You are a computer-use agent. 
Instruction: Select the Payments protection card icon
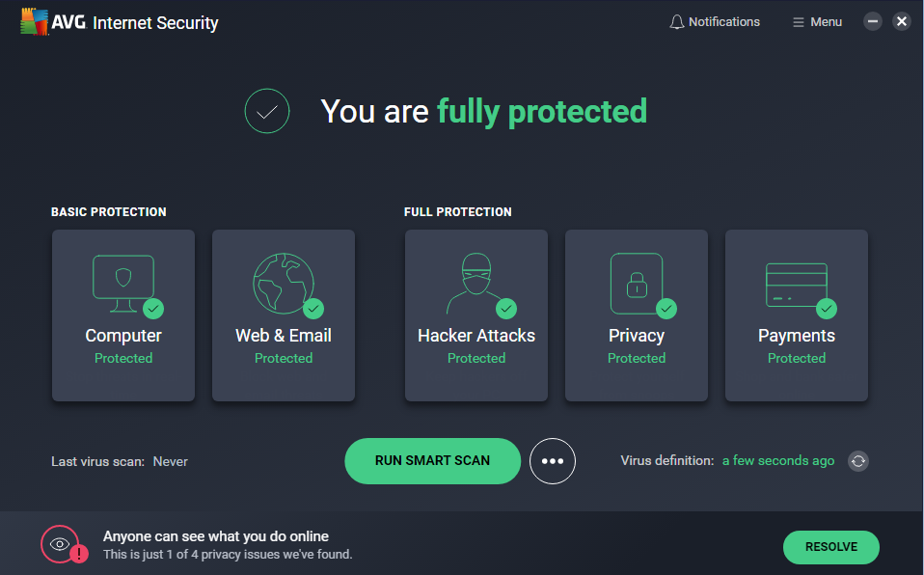coord(796,283)
